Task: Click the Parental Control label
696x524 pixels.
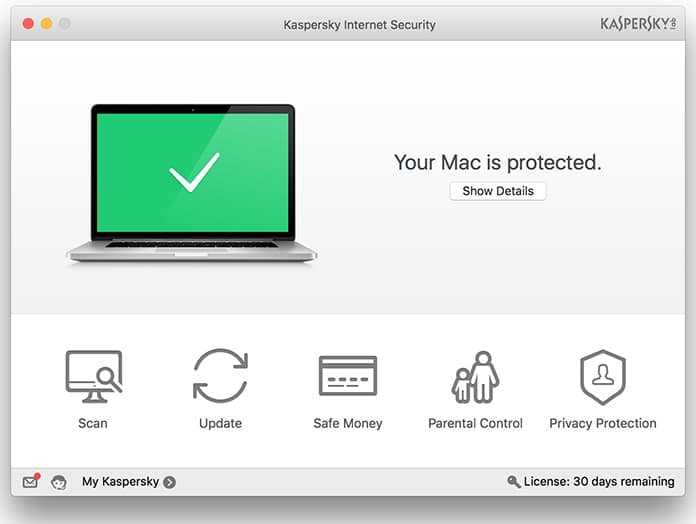Action: click(x=475, y=423)
